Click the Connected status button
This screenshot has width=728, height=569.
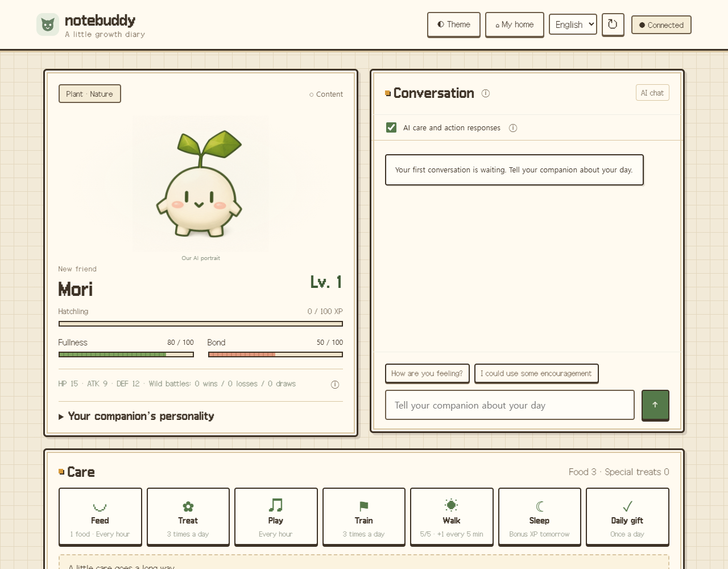(661, 25)
